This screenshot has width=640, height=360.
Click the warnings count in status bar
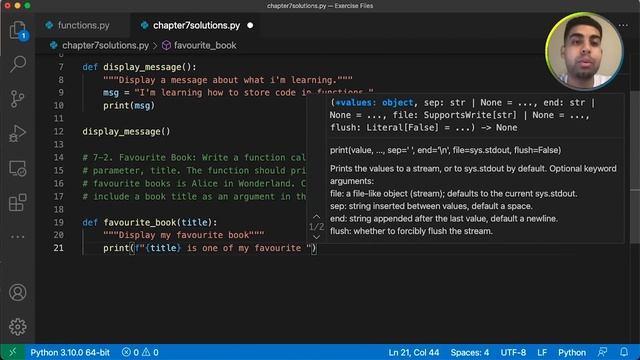(x=150, y=352)
